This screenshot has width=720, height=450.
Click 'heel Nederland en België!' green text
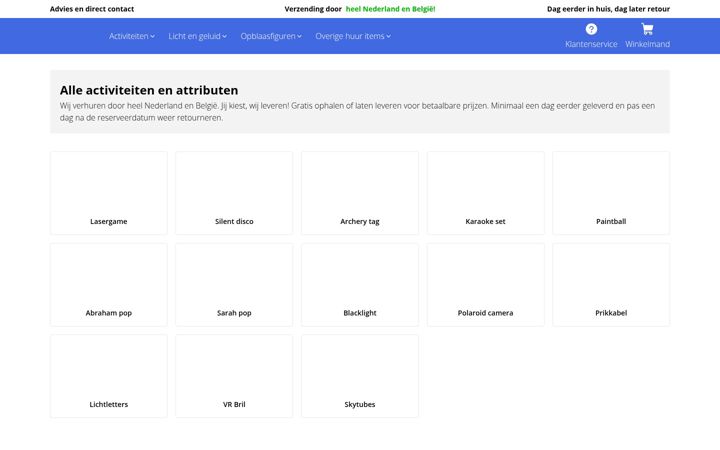(390, 9)
